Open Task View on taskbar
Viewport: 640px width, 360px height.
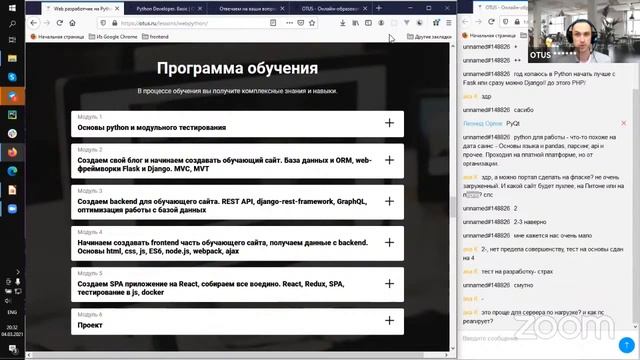point(12,40)
